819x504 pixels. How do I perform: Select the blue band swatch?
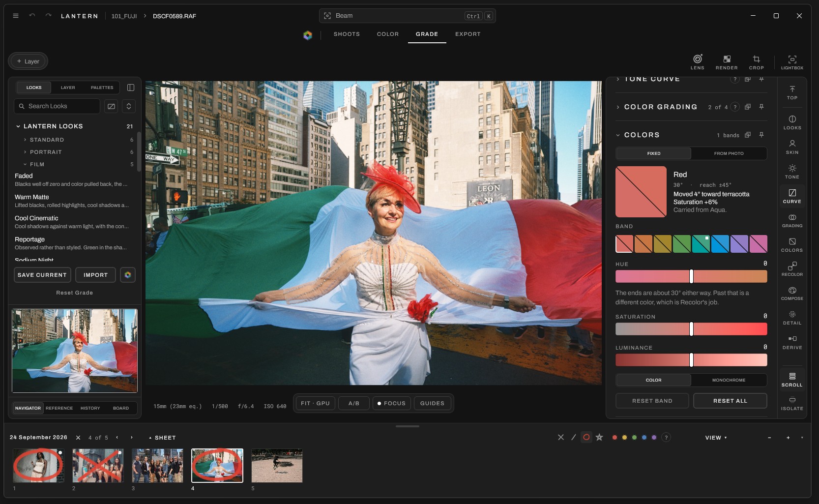point(720,244)
